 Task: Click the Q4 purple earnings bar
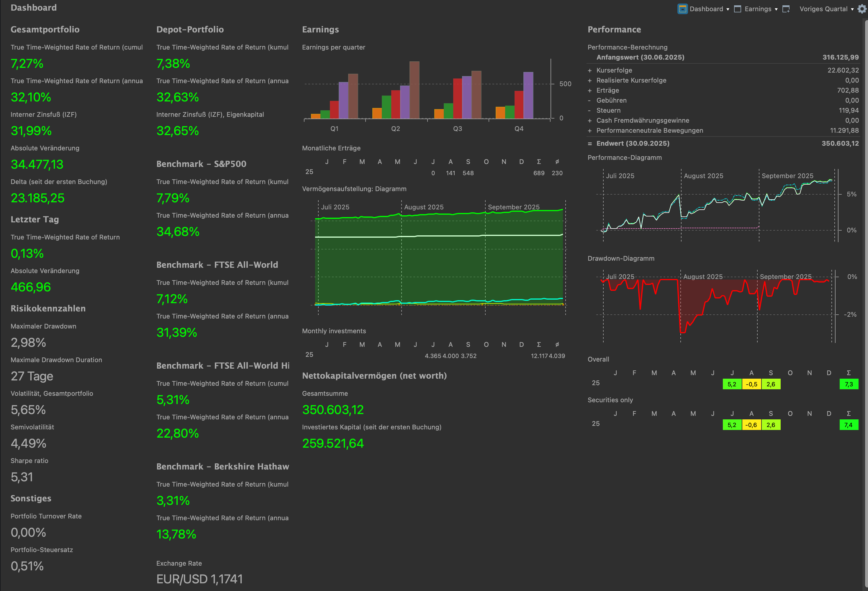528,95
